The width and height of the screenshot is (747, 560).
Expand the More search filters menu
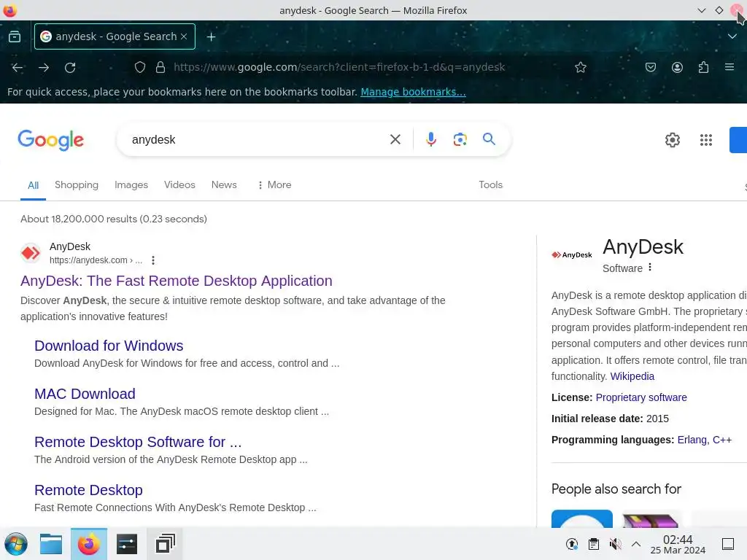click(274, 184)
